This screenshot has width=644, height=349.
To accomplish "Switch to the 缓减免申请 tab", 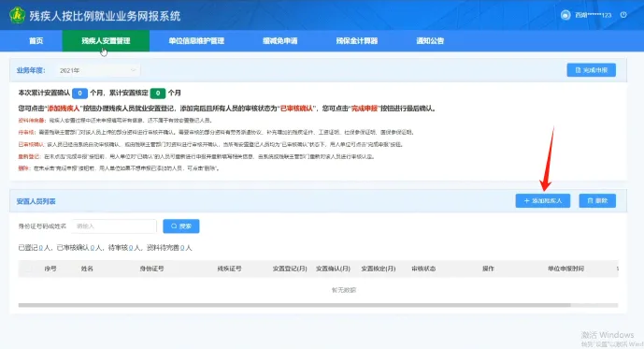I will pos(280,40).
